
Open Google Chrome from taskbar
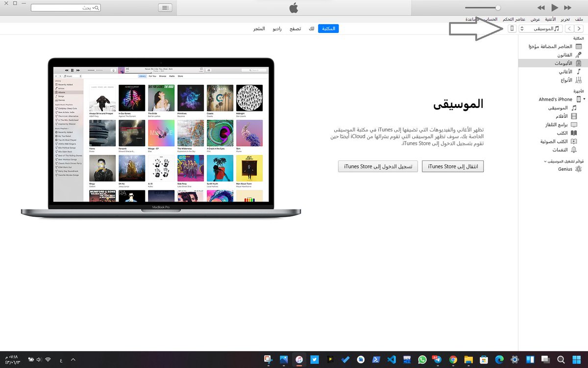point(453,360)
